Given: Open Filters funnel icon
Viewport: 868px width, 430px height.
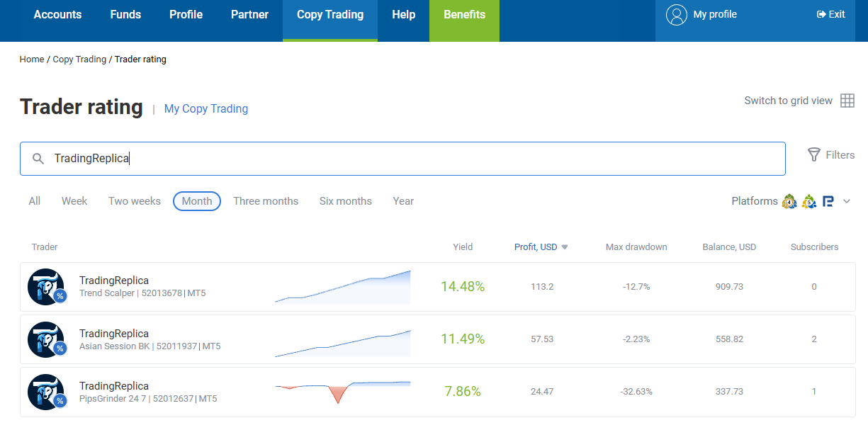Looking at the screenshot, I should (814, 154).
